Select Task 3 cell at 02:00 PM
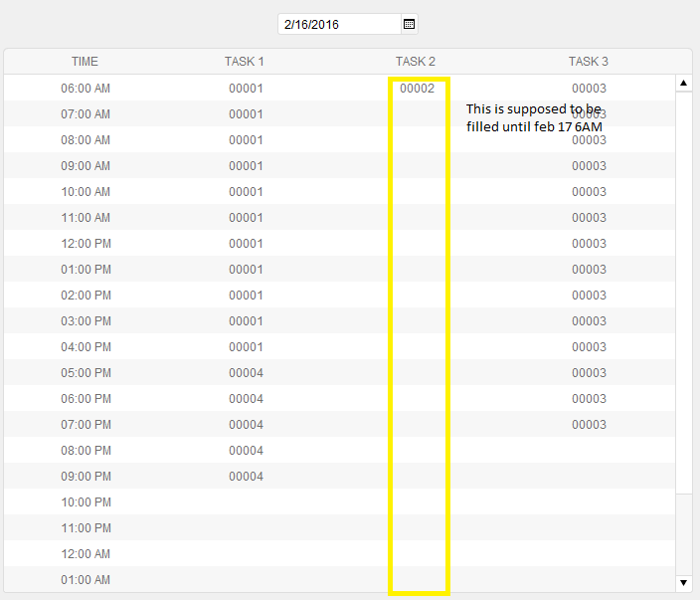Image resolution: width=700 pixels, height=600 pixels. pos(589,296)
